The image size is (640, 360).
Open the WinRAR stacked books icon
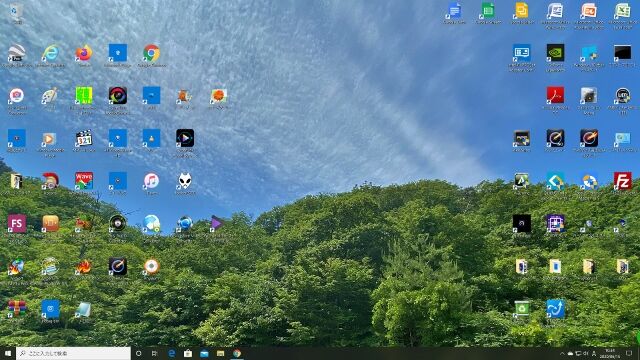coord(16,309)
